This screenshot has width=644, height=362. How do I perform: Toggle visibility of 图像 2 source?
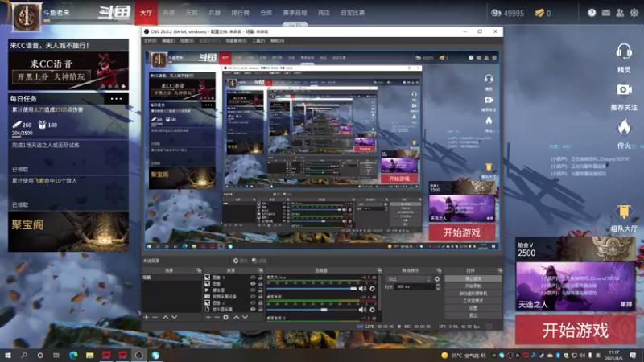pyautogui.click(x=253, y=303)
